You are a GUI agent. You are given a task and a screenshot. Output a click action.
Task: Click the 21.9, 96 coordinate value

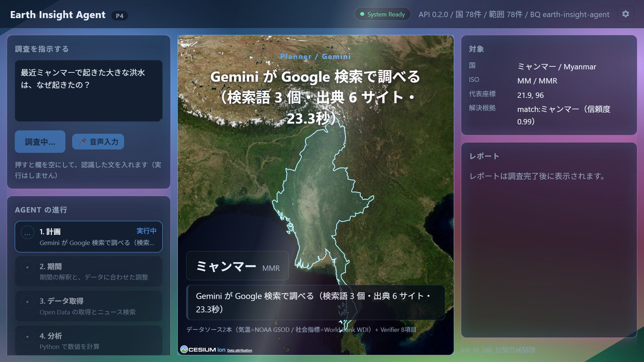[x=530, y=95]
